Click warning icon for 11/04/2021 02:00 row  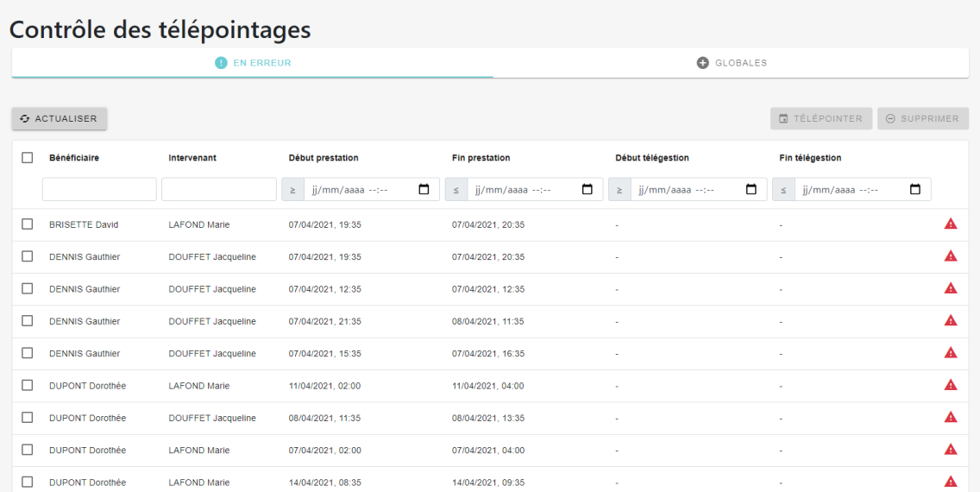tap(951, 385)
